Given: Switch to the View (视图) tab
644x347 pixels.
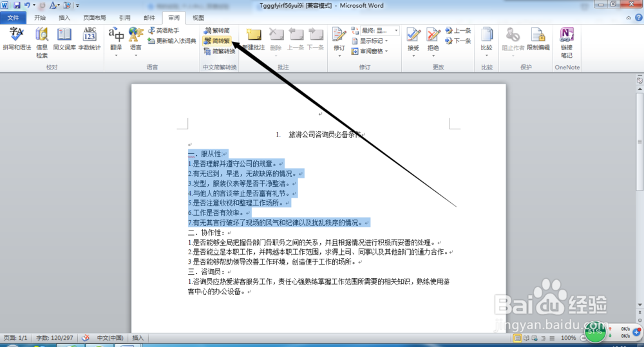Looking at the screenshot, I should [x=198, y=17].
